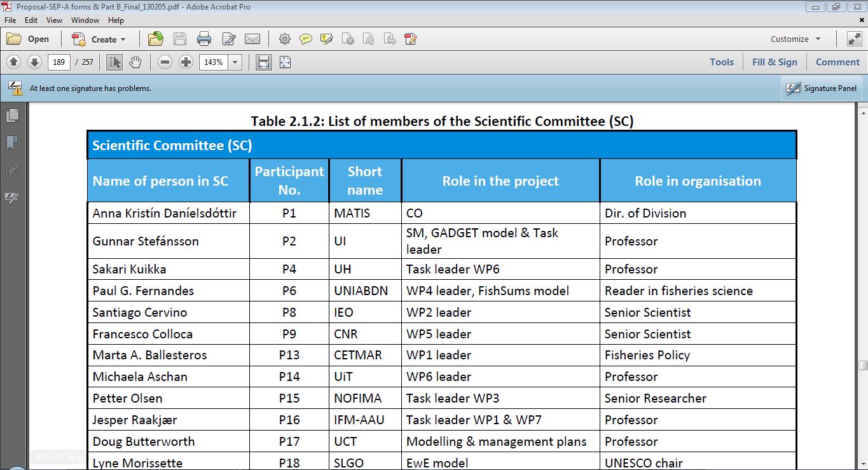Click the name Paul G. Fernandes
The height and width of the screenshot is (470, 868).
143,291
